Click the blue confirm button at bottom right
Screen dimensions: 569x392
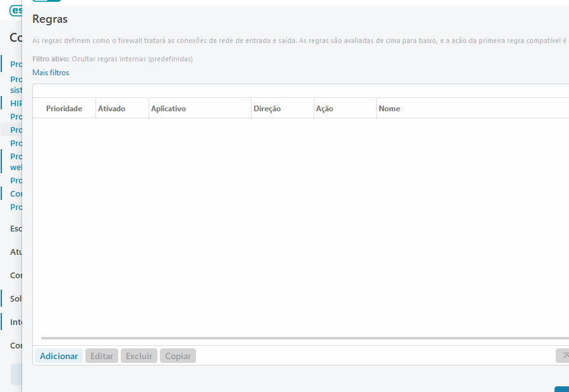pos(563,389)
